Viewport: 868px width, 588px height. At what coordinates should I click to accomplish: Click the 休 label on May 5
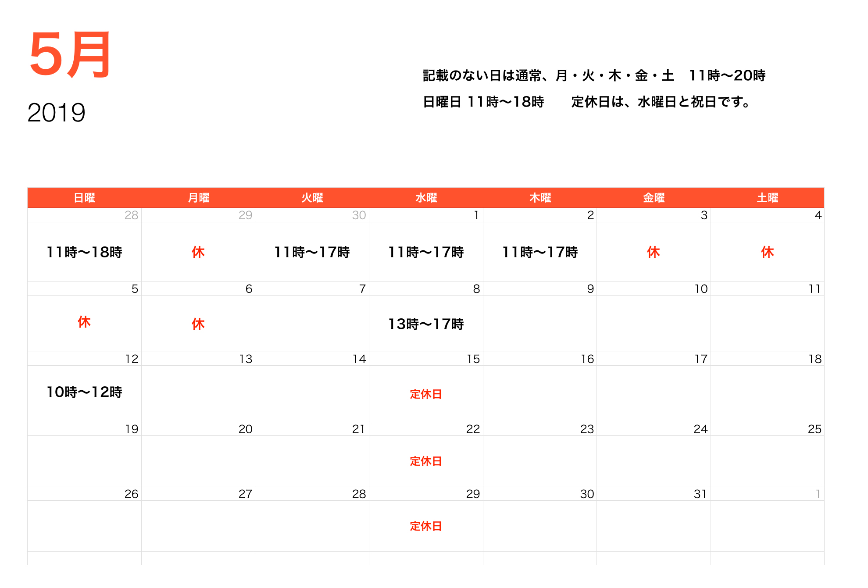click(x=84, y=323)
